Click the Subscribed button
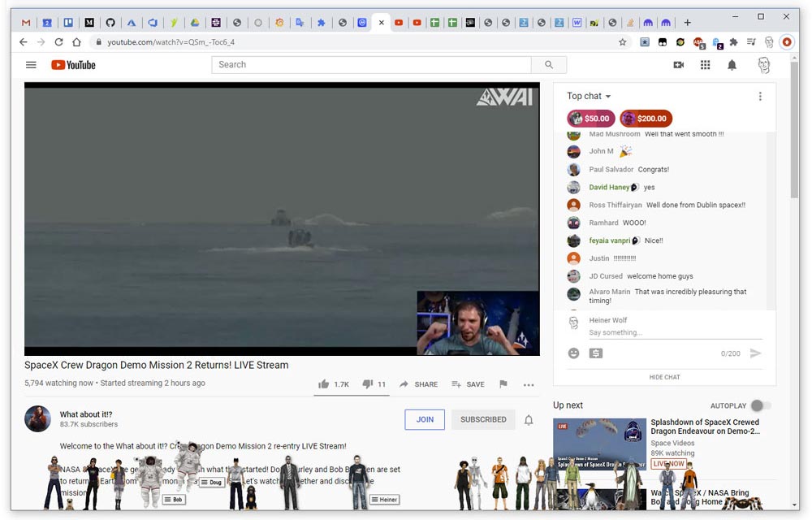The width and height of the screenshot is (812, 520). click(483, 419)
